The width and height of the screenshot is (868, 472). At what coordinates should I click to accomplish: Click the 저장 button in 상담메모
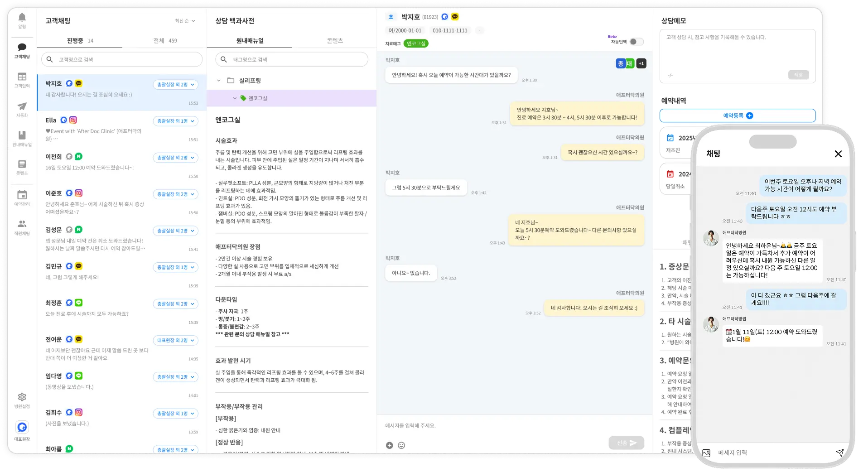798,75
